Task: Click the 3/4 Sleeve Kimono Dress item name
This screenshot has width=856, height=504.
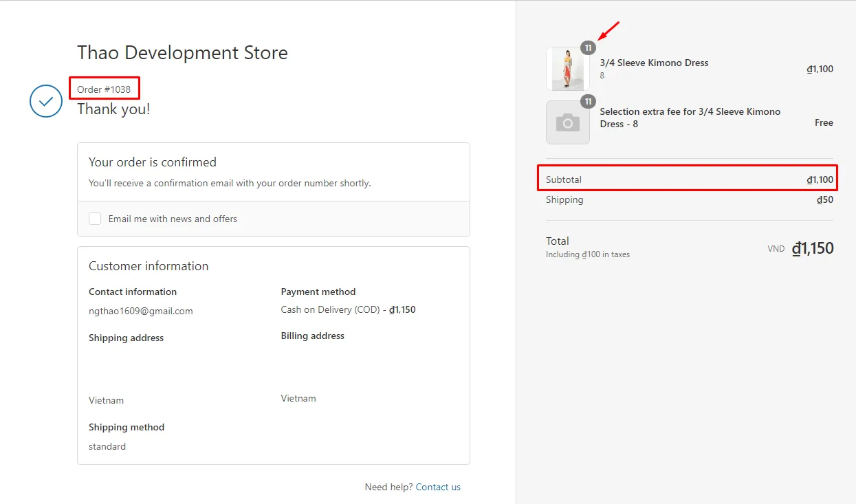Action: click(654, 63)
